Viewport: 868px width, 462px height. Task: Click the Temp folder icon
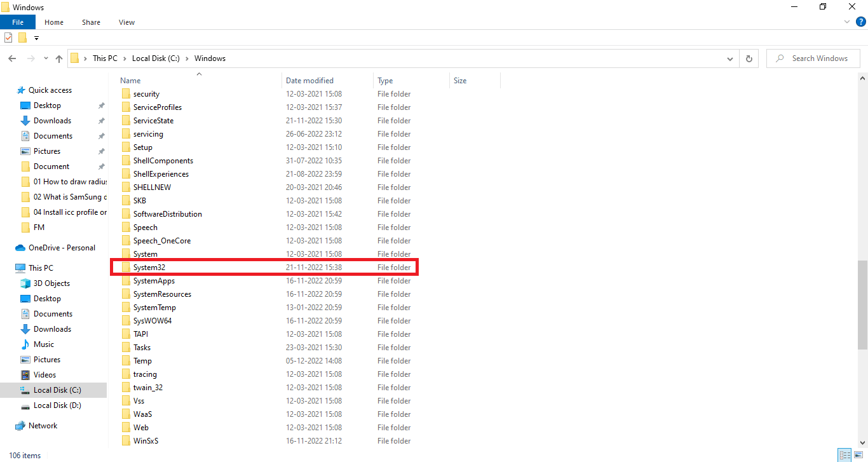point(126,361)
